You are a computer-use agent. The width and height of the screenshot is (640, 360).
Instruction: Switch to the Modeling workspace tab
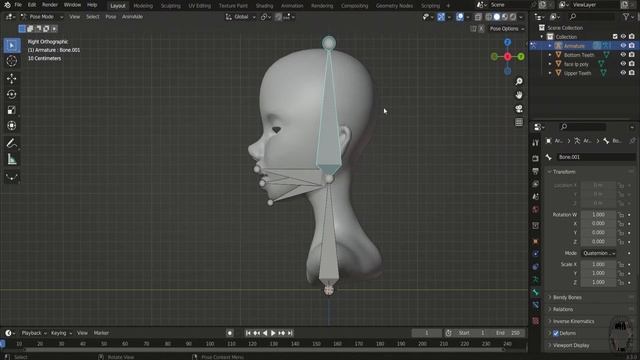point(143,6)
